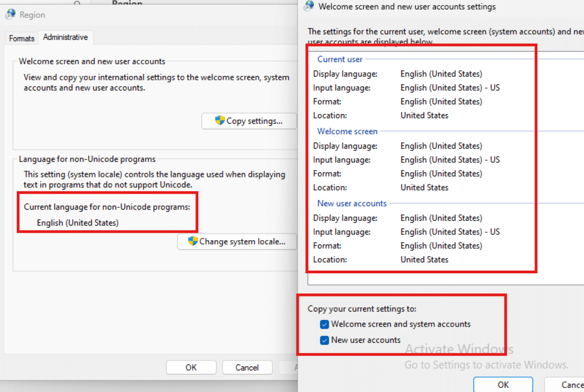The width and height of the screenshot is (584, 392).
Task: Click the New user accounts section label
Action: (x=351, y=203)
